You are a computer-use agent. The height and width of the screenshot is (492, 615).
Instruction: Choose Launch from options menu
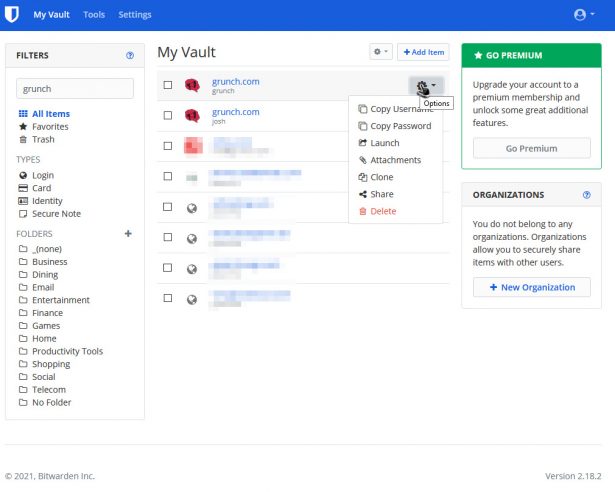click(x=395, y=143)
